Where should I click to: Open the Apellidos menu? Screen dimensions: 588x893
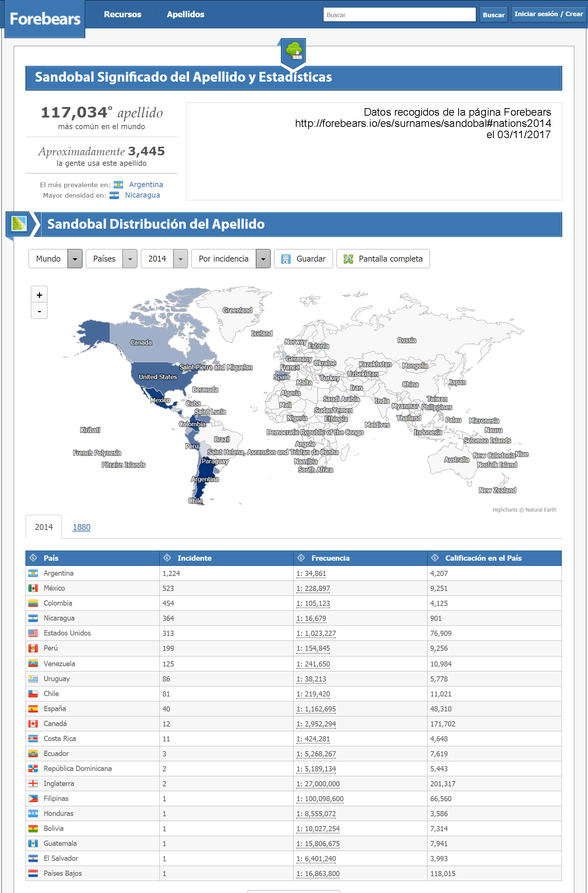[x=186, y=14]
